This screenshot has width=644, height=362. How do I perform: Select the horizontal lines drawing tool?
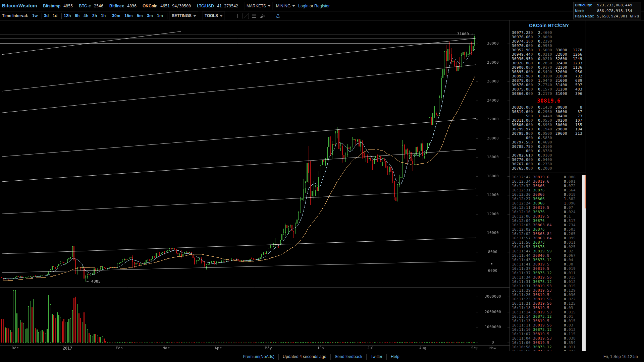tap(254, 16)
